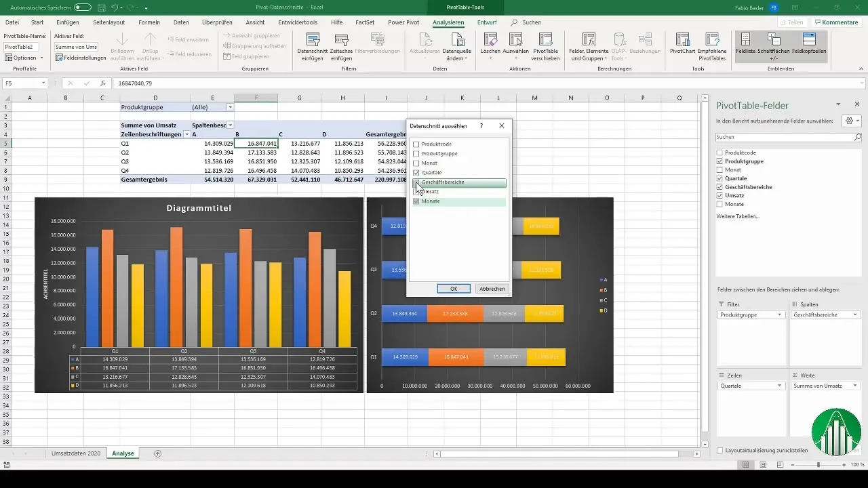Screen dimensions: 868x488
Task: Click the Suchen magnifier in ribbon
Action: pyautogui.click(x=514, y=22)
